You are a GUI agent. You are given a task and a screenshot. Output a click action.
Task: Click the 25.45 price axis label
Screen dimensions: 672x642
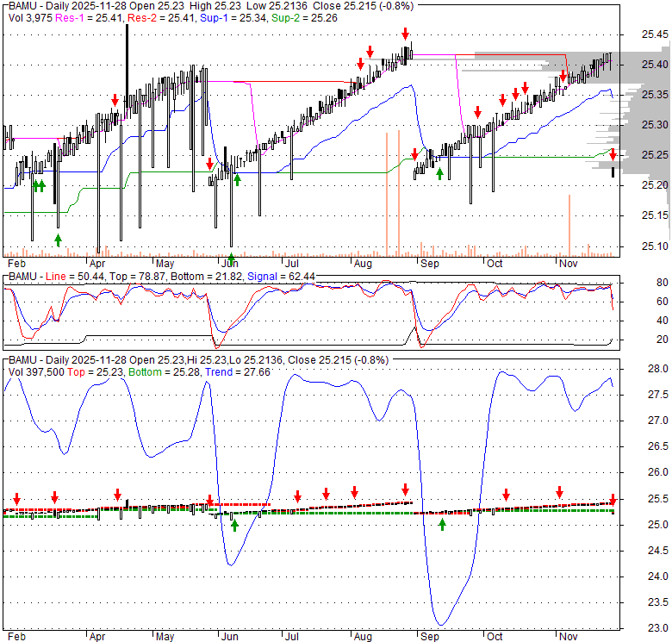[x=655, y=34]
